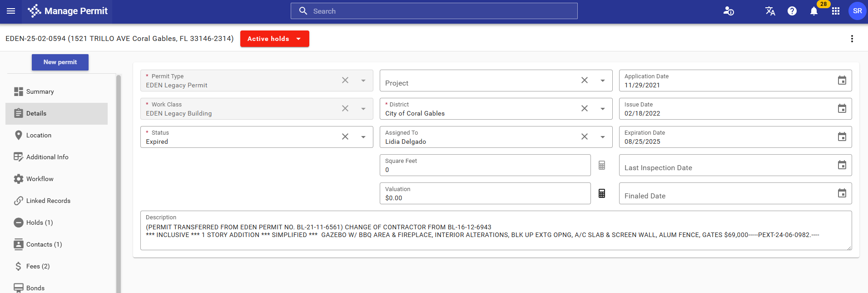Open the Fees (2) section

(x=38, y=266)
